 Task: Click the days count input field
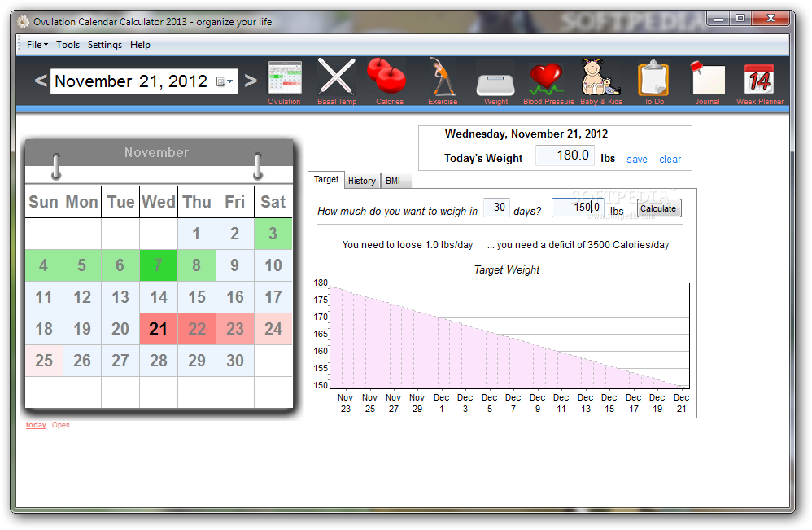[x=496, y=208]
